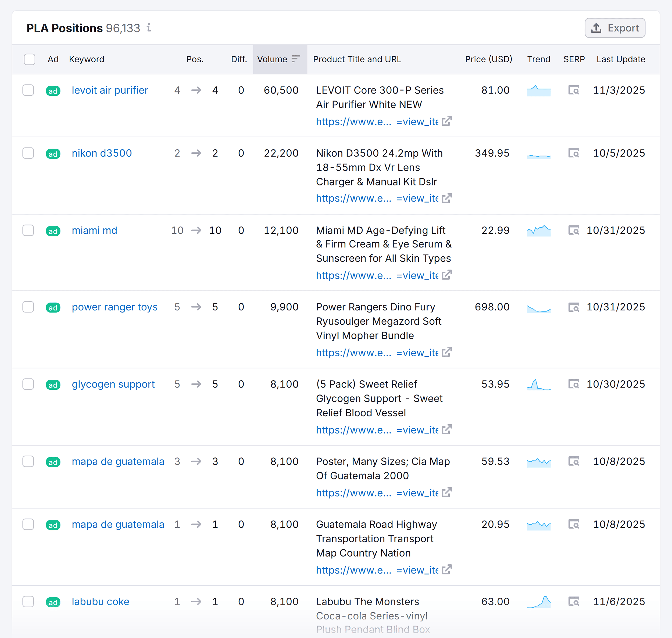Export the PLA Positions table
The image size is (672, 638).
tap(615, 28)
